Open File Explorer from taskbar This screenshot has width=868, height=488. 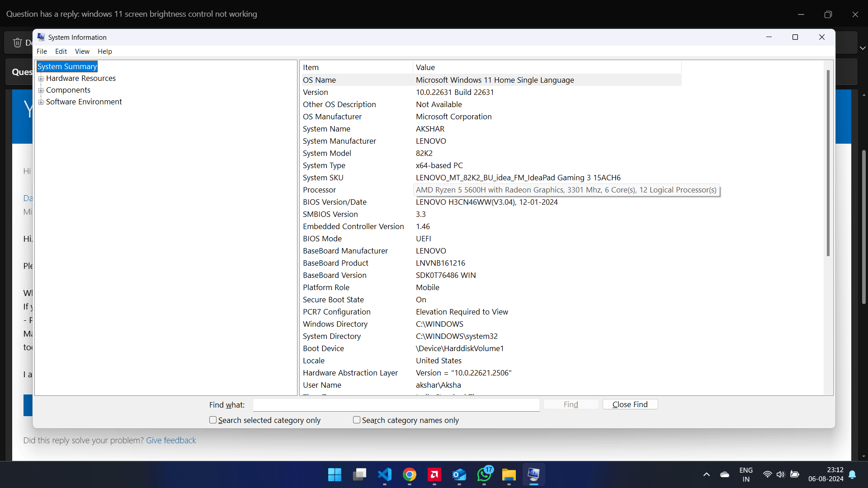[509, 474]
